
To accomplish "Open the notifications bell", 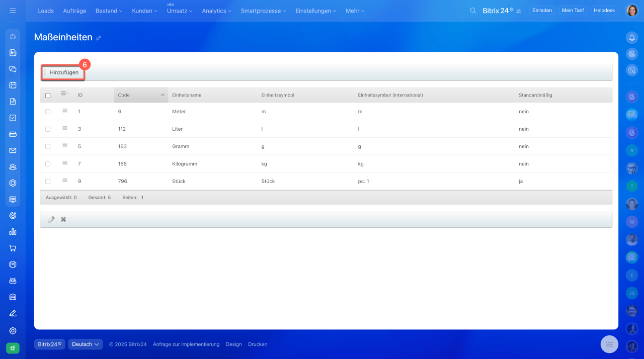I will tap(632, 37).
